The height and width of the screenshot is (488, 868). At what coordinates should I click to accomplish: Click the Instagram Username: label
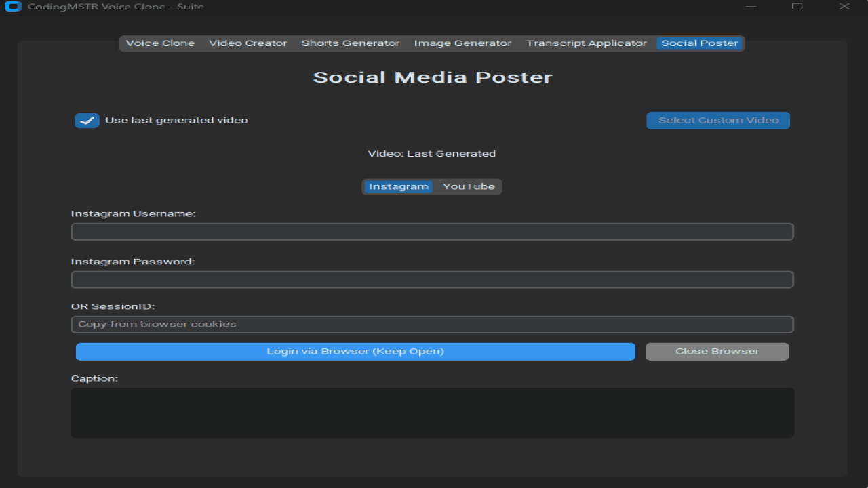point(133,213)
